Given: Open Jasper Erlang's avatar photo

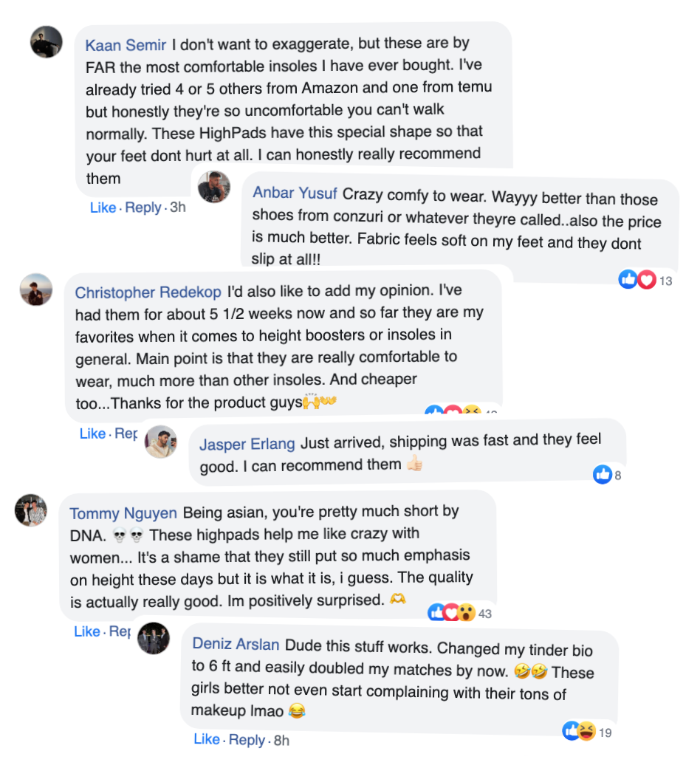Looking at the screenshot, I should (160, 442).
